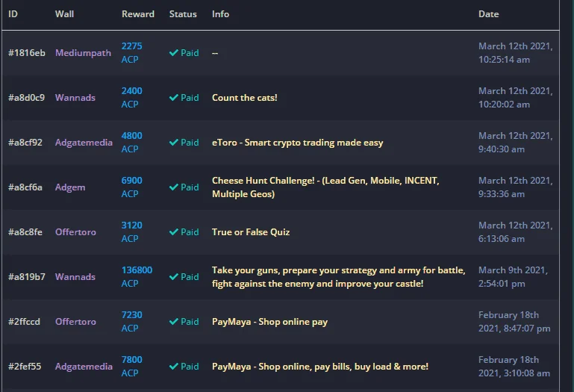Click the date March 12th 2021, 9:40:30 am
The width and height of the screenshot is (574, 392).
(516, 142)
